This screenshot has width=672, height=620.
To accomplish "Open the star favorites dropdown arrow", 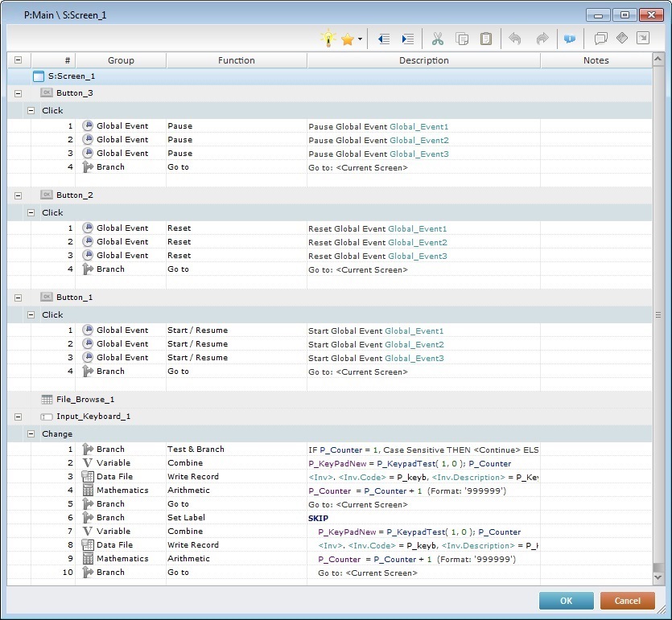I will [x=360, y=39].
